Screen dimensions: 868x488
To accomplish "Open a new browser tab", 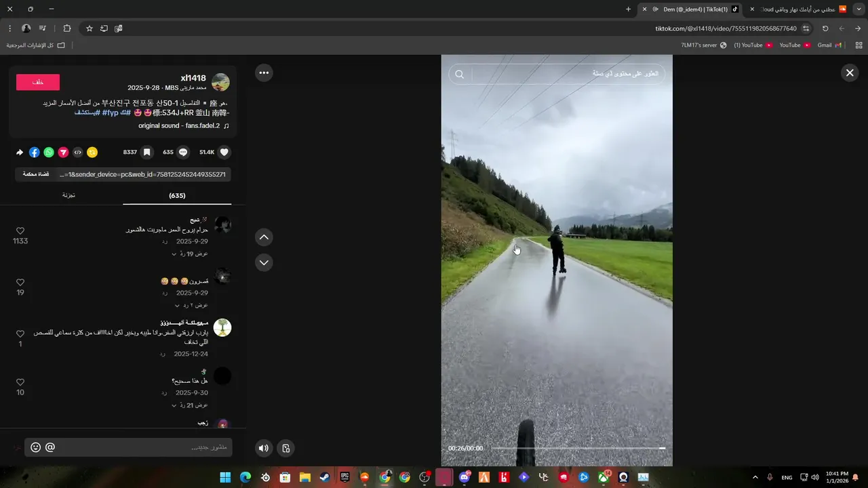I will coord(628,9).
